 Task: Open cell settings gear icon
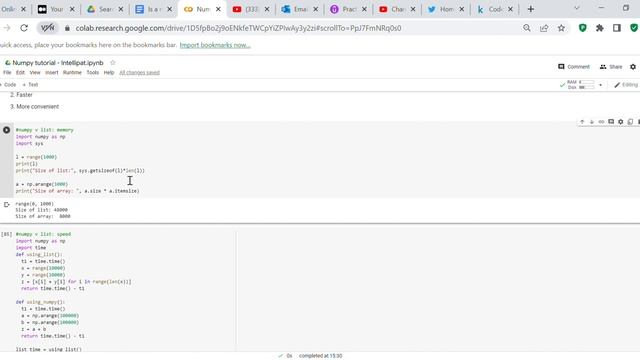point(620,122)
